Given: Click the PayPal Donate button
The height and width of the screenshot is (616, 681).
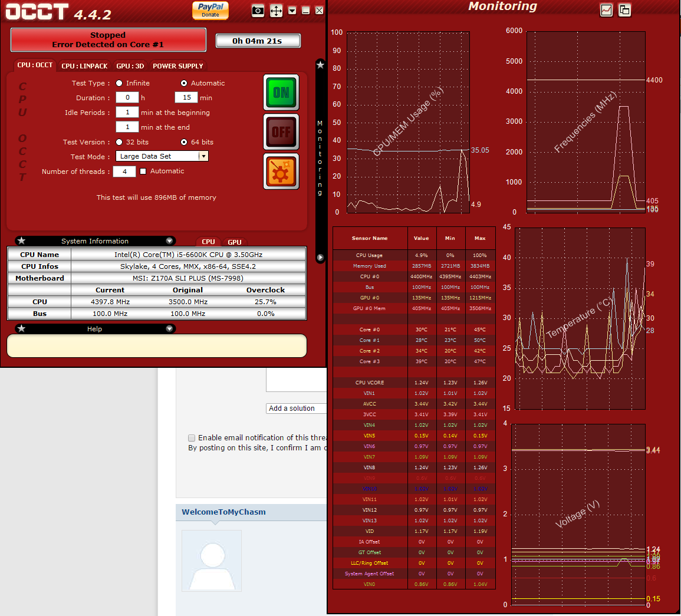Looking at the screenshot, I should [x=210, y=10].
